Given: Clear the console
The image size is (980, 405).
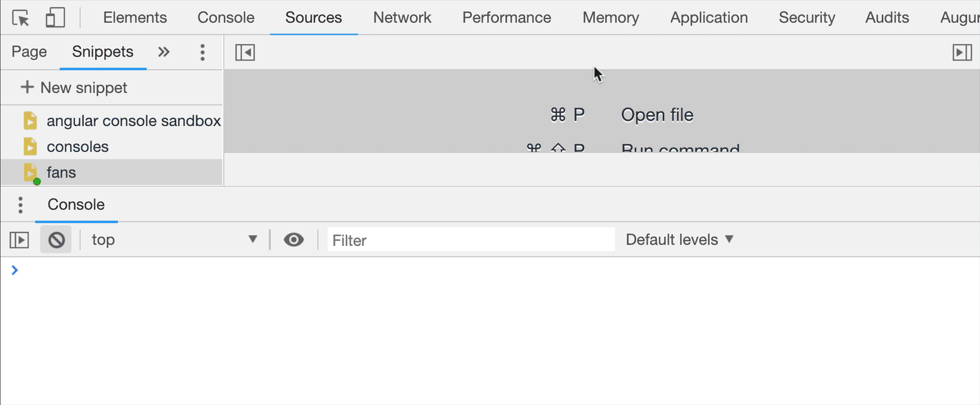Looking at the screenshot, I should point(56,240).
